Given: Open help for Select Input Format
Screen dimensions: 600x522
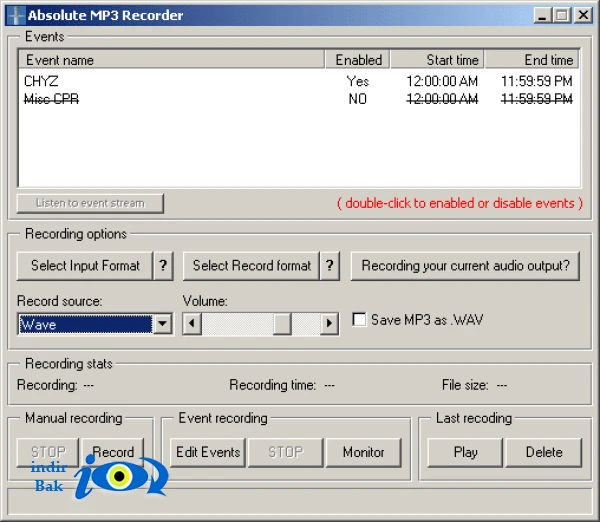Looking at the screenshot, I should click(163, 266).
